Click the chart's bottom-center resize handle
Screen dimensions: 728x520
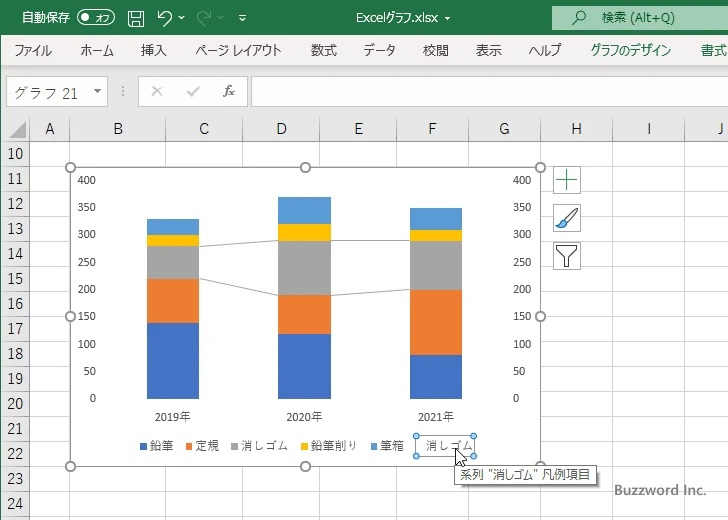click(305, 466)
